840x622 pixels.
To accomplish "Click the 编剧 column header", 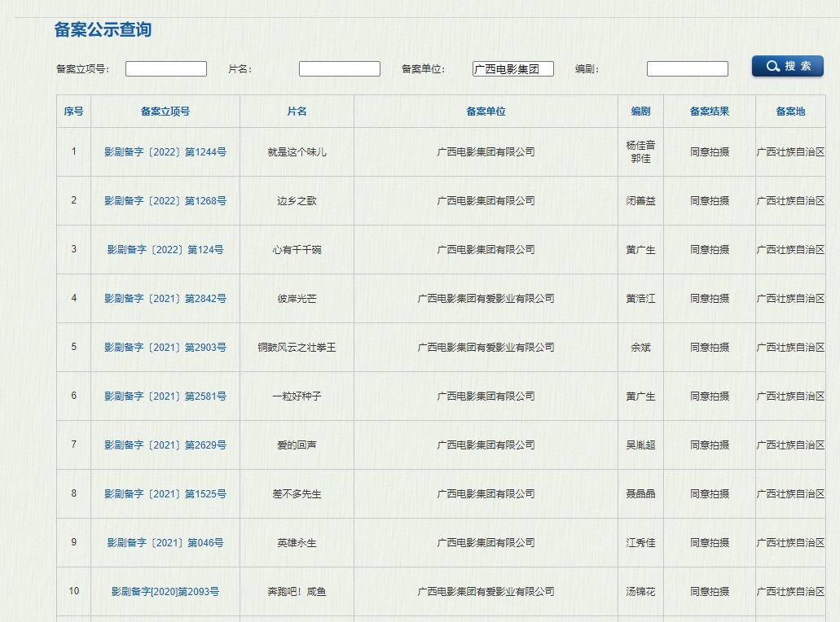I will (640, 112).
